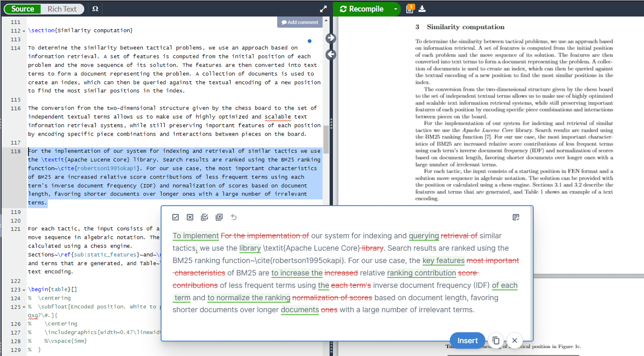The height and width of the screenshot is (356, 644).
Task: Click Add comment
Action: (x=300, y=22)
